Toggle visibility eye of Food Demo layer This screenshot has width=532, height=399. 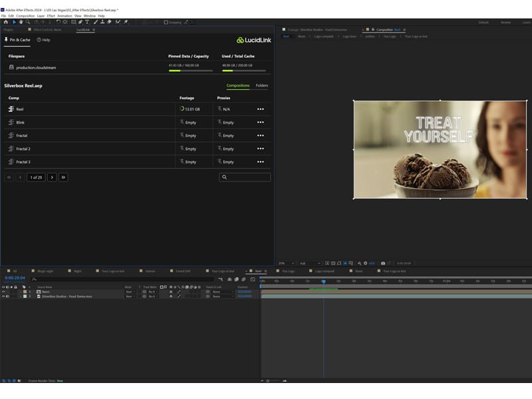[x=3, y=297]
